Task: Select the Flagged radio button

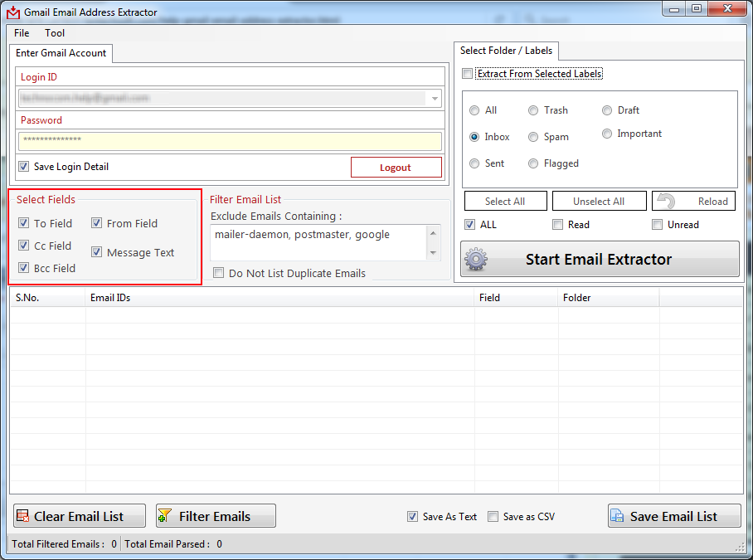Action: [x=533, y=163]
